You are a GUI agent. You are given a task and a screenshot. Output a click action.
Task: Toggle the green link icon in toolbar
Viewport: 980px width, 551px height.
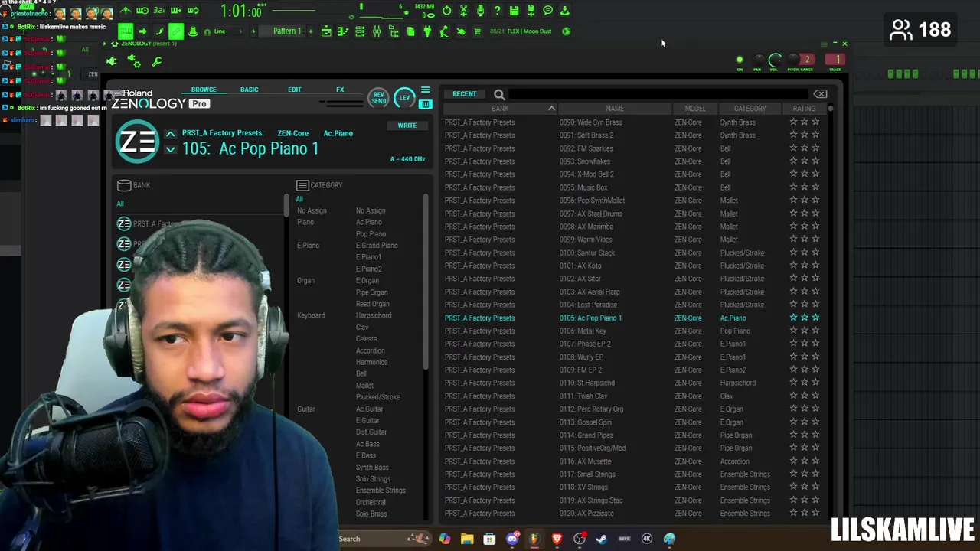[176, 31]
